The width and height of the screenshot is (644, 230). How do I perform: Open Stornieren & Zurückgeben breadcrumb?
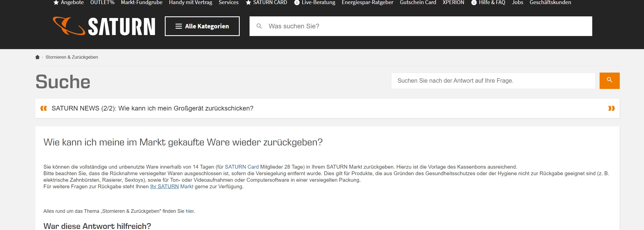point(72,57)
